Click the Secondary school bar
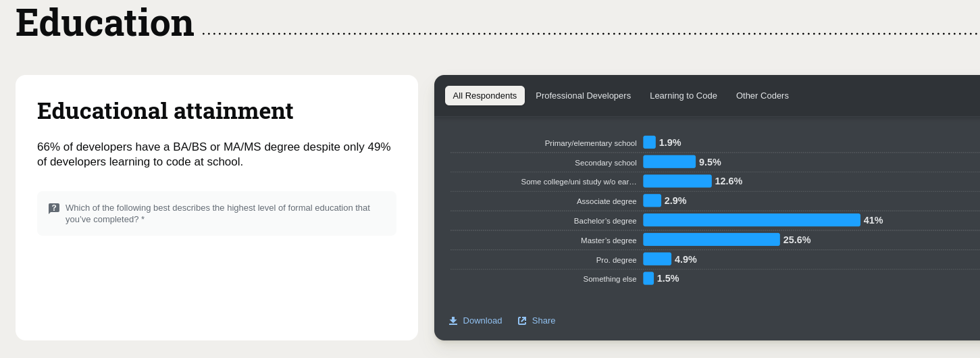Image resolution: width=980 pixels, height=358 pixels. [669, 162]
